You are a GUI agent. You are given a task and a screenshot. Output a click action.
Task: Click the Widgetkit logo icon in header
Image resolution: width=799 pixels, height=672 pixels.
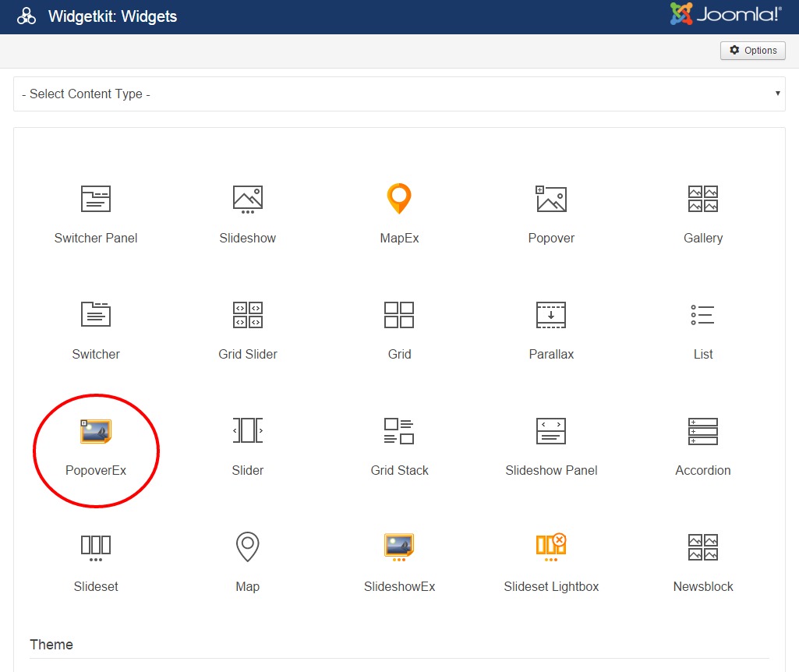[x=26, y=16]
